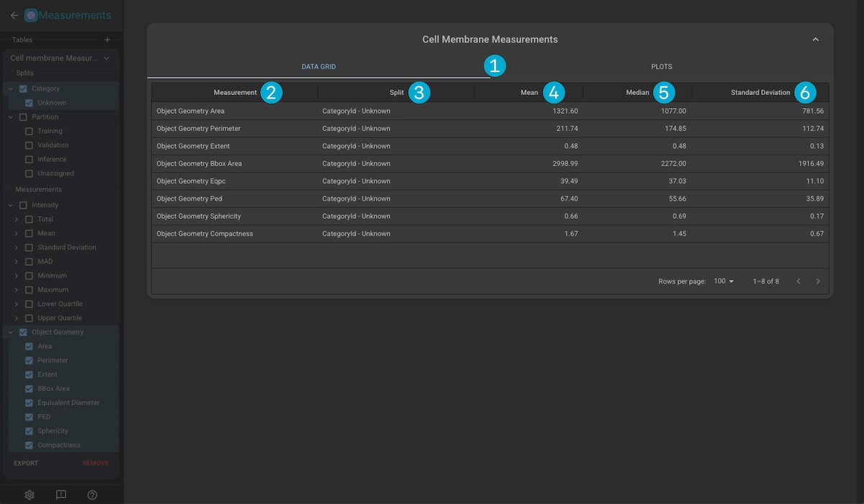Open settings gear at sidebar bottom
Screen dimensions: 864x504
(x=30, y=495)
